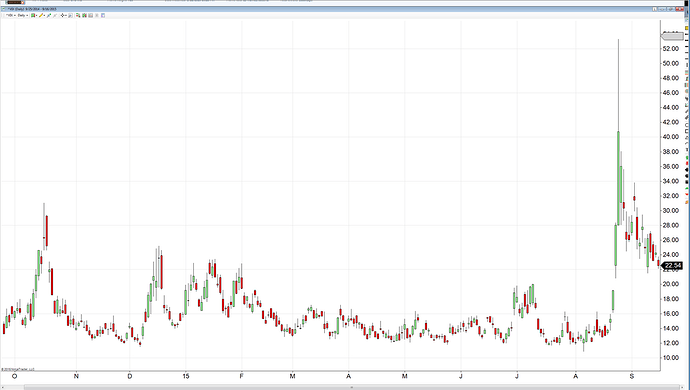This screenshot has width=690, height=390.
Task: Click the zoom magnifier icon
Action: [70, 15]
